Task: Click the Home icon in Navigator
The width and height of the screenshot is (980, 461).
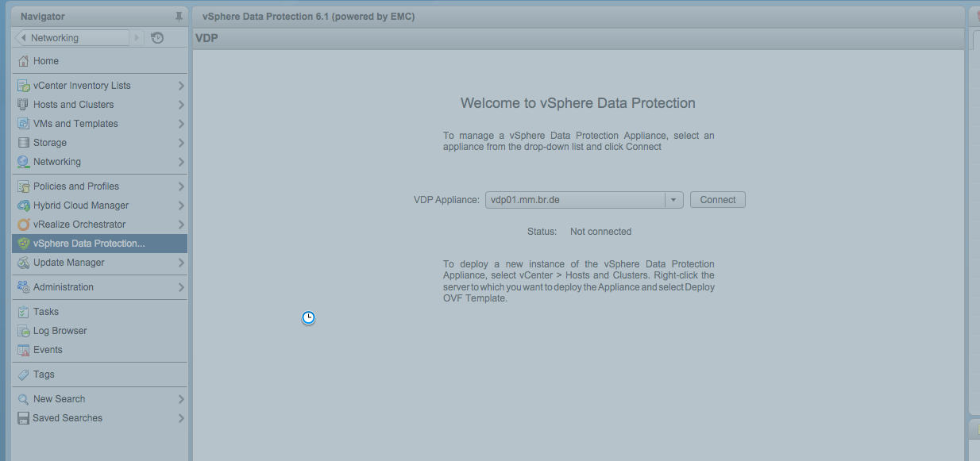Action: 24,61
